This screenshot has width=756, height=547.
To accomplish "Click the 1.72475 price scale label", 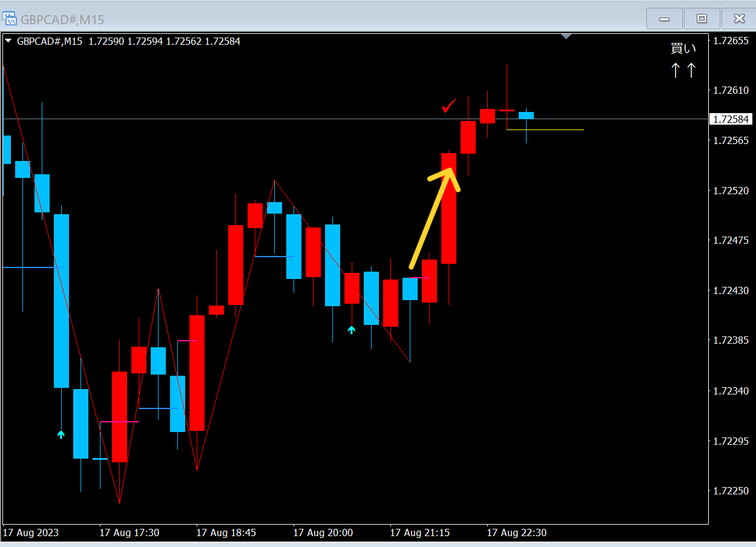I will tap(730, 240).
